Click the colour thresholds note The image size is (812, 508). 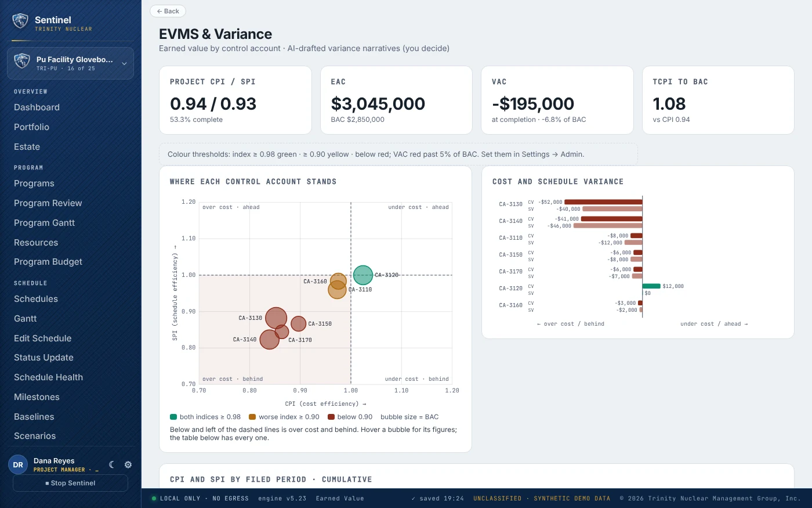pyautogui.click(x=398, y=154)
